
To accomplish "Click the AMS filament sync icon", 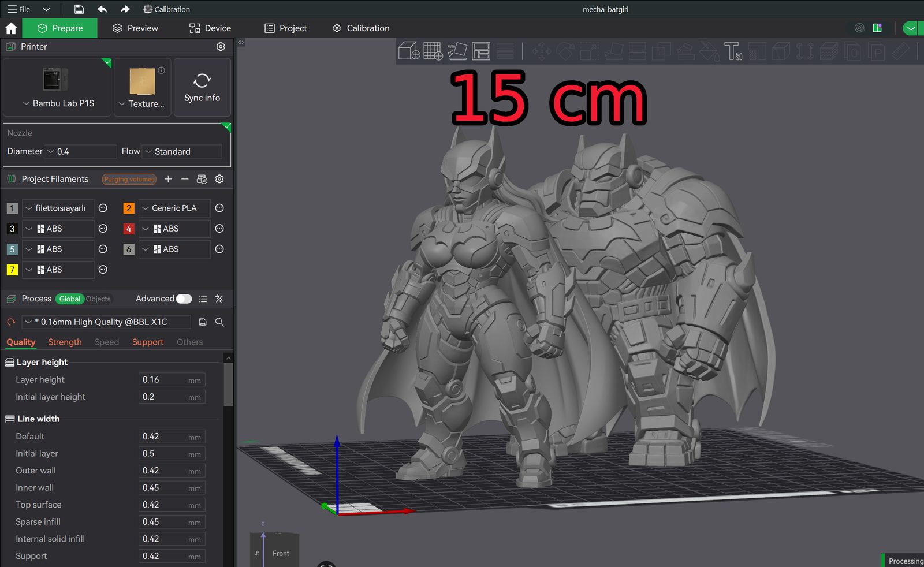I will (x=202, y=179).
